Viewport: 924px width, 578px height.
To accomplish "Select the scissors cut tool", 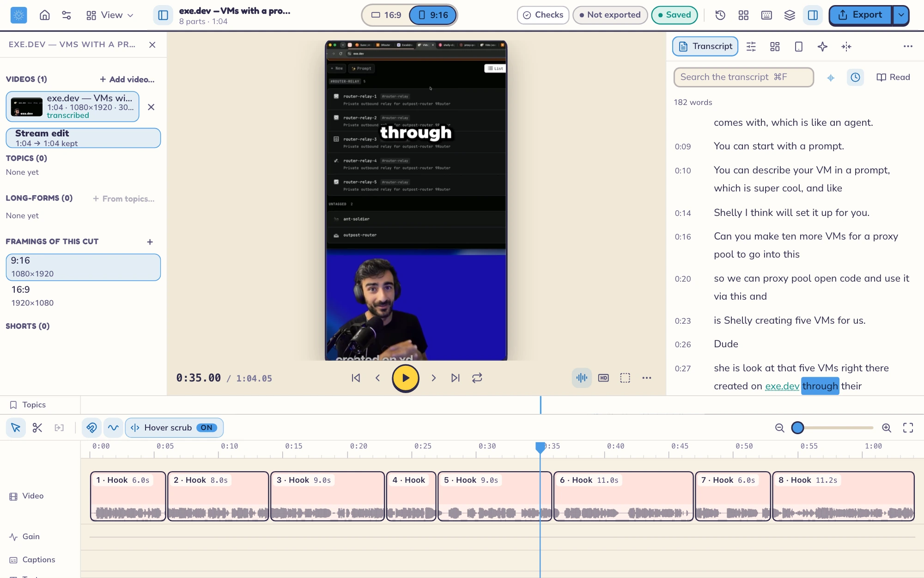I will (37, 428).
